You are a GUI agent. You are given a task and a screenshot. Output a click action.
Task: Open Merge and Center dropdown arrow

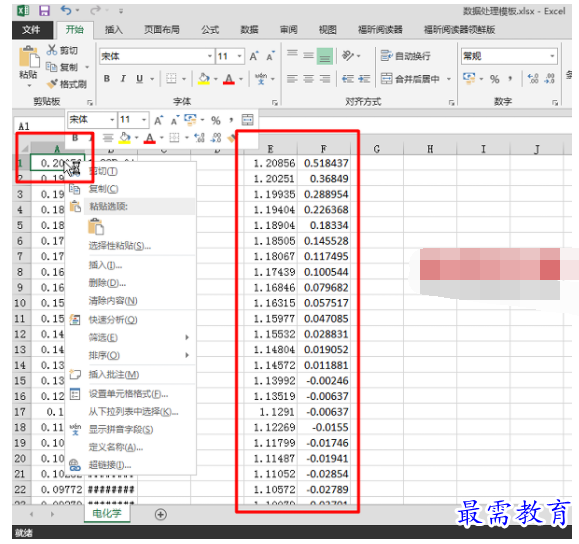point(449,79)
